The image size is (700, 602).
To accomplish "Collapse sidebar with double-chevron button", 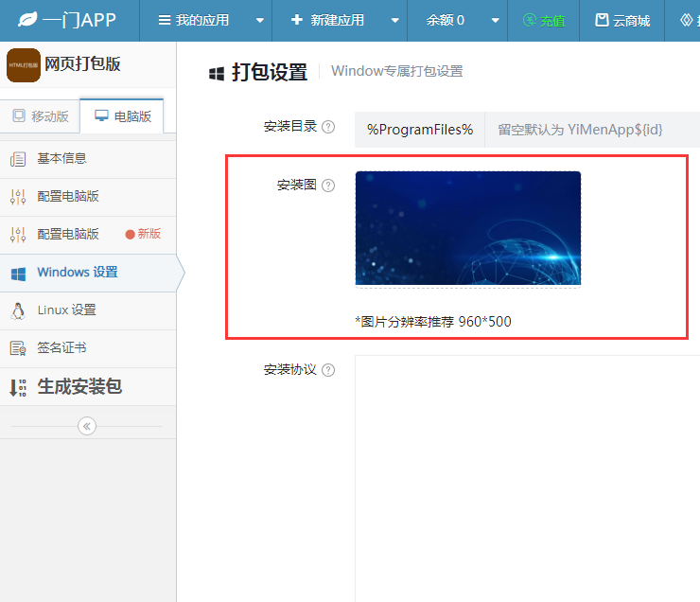I will pyautogui.click(x=87, y=426).
